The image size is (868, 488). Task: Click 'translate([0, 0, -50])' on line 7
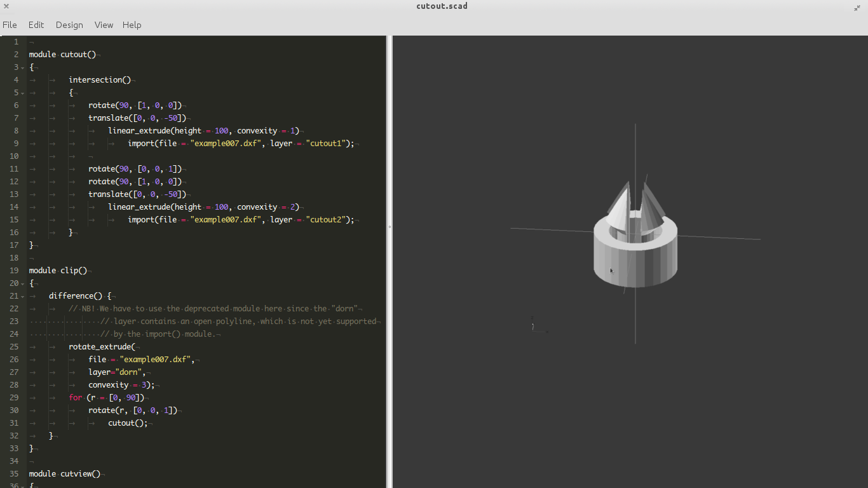click(137, 118)
